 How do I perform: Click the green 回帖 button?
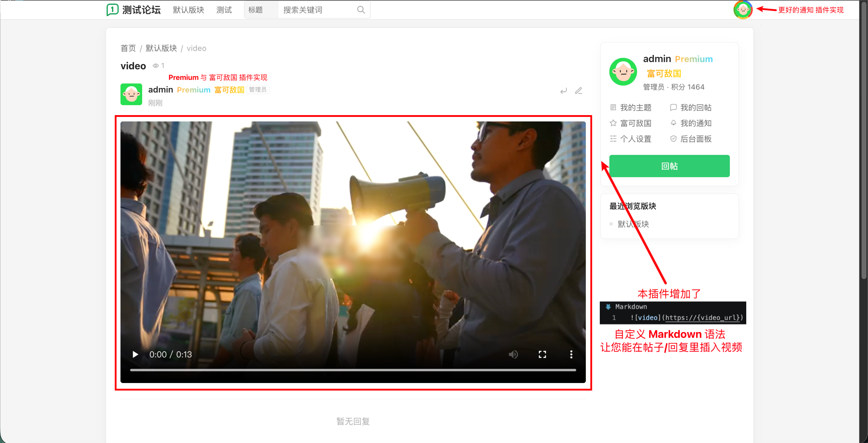coord(669,166)
